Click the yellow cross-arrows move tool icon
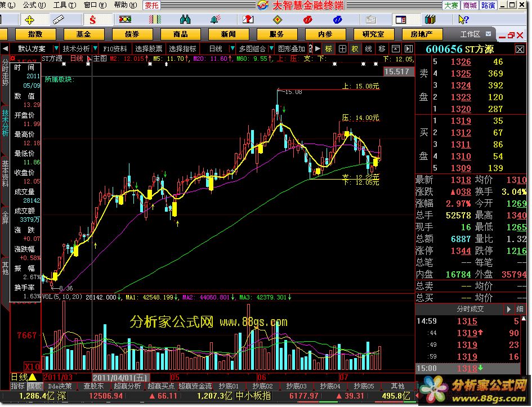This screenshot has width=532, height=407. [x=29, y=20]
